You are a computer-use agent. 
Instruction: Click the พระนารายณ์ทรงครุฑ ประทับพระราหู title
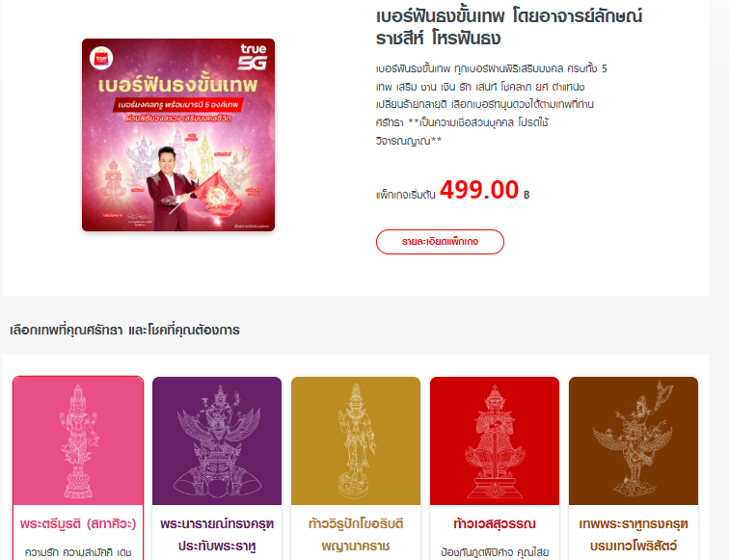point(217,534)
